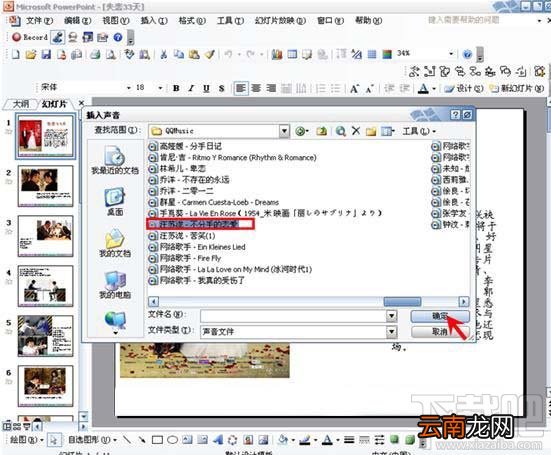Click the 取消 button in dialog
Screen dimensions: 551x455
point(440,332)
